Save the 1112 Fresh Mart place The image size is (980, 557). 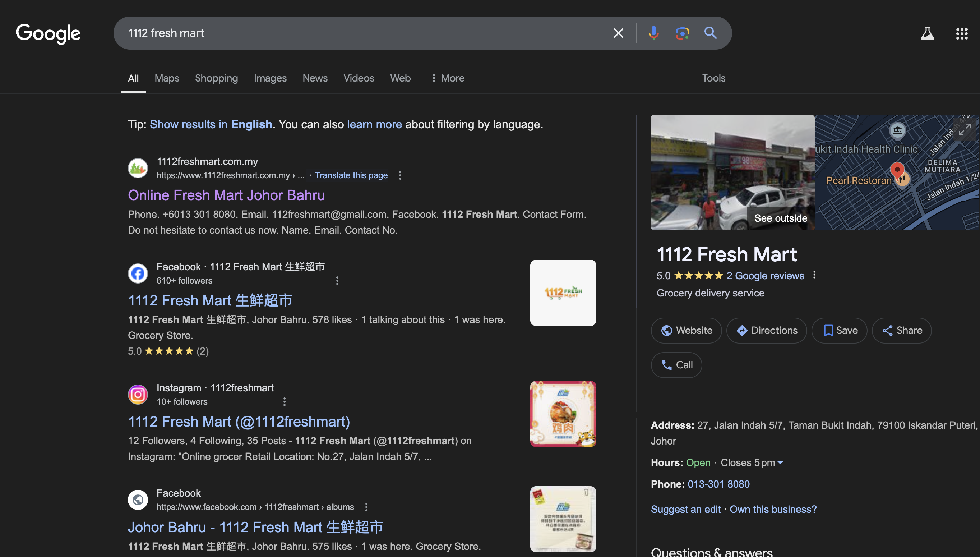(839, 330)
